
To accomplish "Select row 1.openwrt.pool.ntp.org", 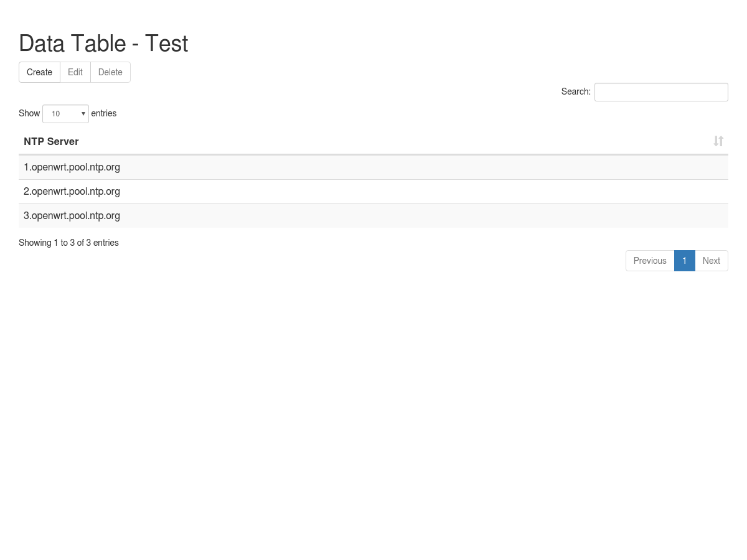I will (374, 167).
